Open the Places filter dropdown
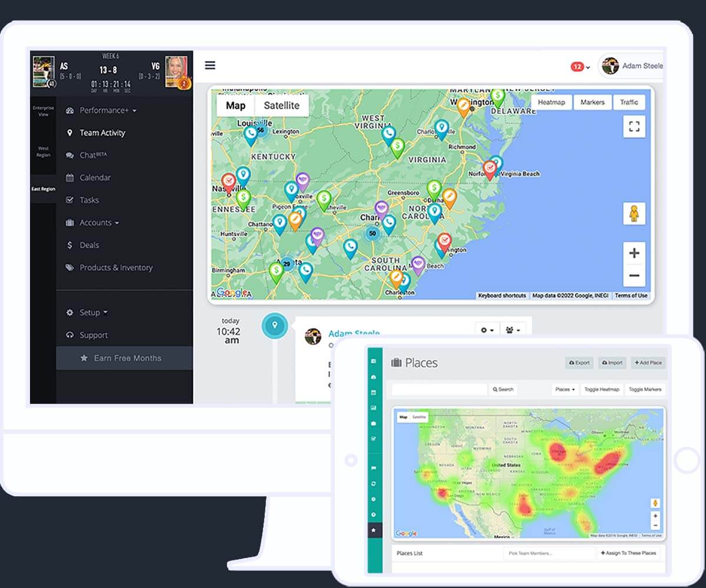Image resolution: width=706 pixels, height=588 pixels. pos(565,389)
